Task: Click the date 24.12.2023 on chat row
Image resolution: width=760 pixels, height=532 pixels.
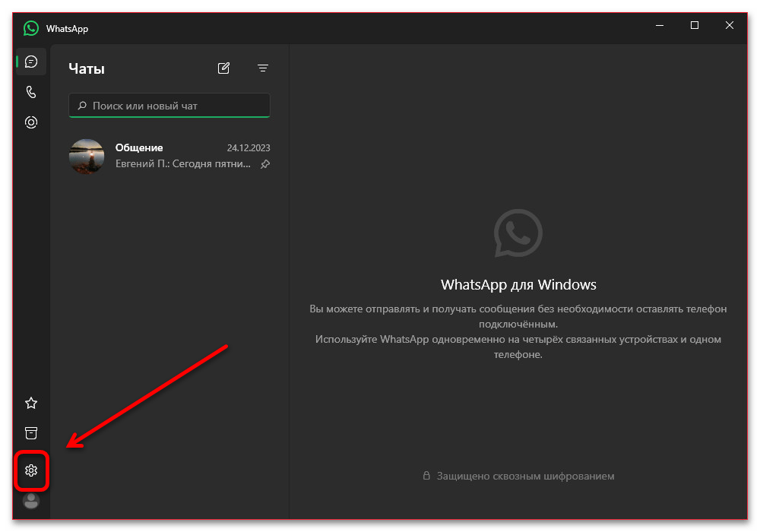Action: [x=249, y=147]
